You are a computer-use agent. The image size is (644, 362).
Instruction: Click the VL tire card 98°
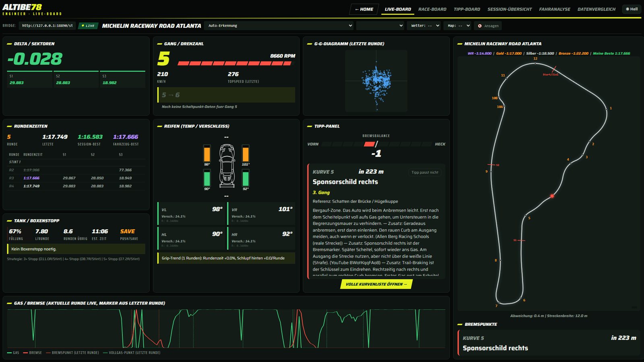(x=191, y=214)
